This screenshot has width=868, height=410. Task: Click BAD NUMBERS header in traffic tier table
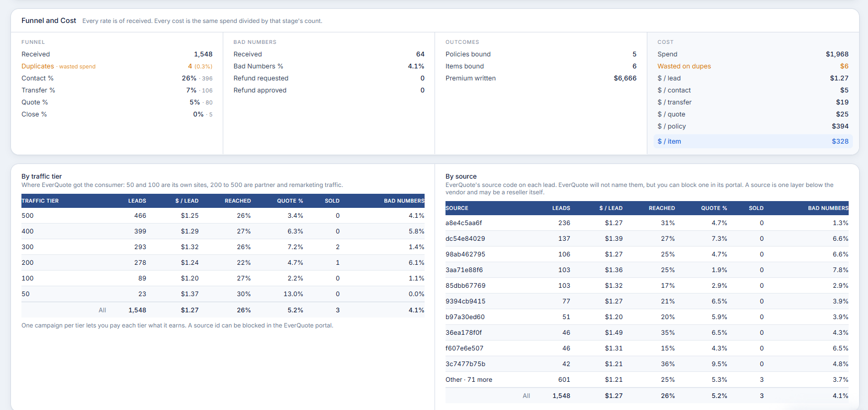[x=404, y=201]
